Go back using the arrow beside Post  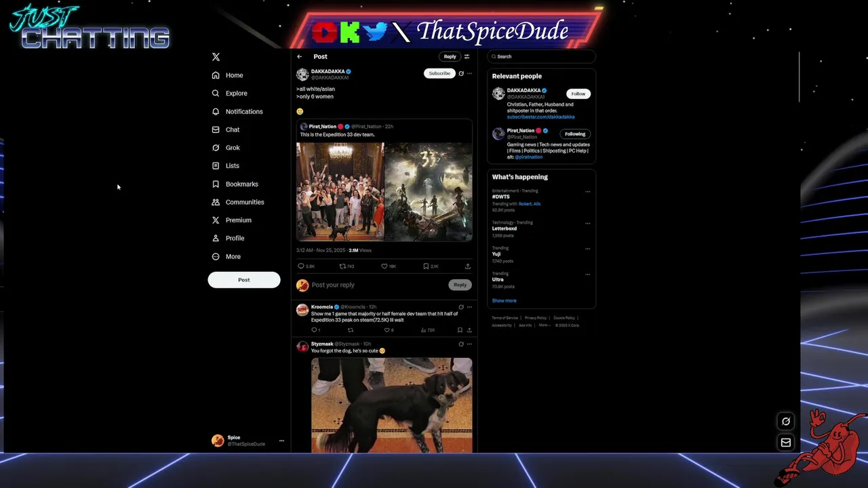pyautogui.click(x=299, y=57)
